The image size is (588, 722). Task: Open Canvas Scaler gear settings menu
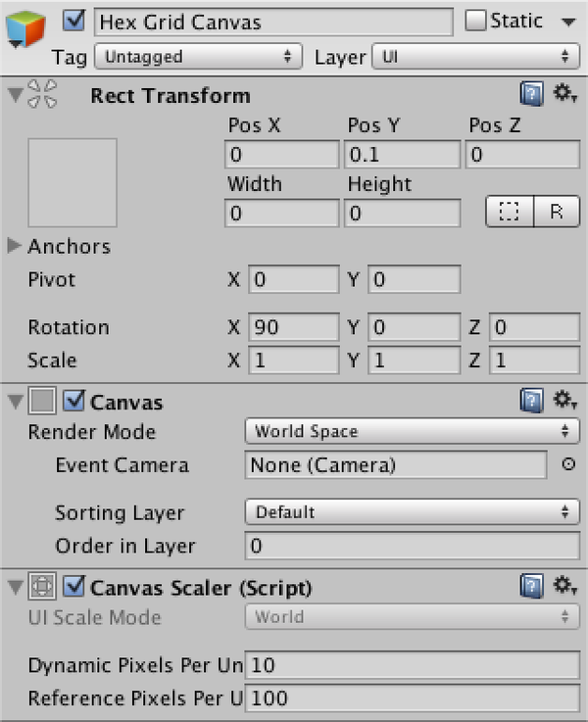tap(563, 586)
